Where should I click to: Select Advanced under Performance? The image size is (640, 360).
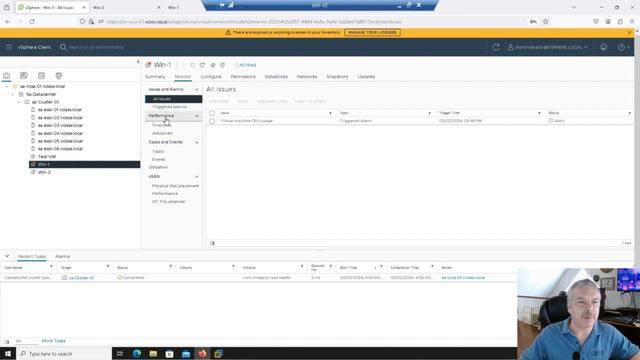click(x=162, y=133)
